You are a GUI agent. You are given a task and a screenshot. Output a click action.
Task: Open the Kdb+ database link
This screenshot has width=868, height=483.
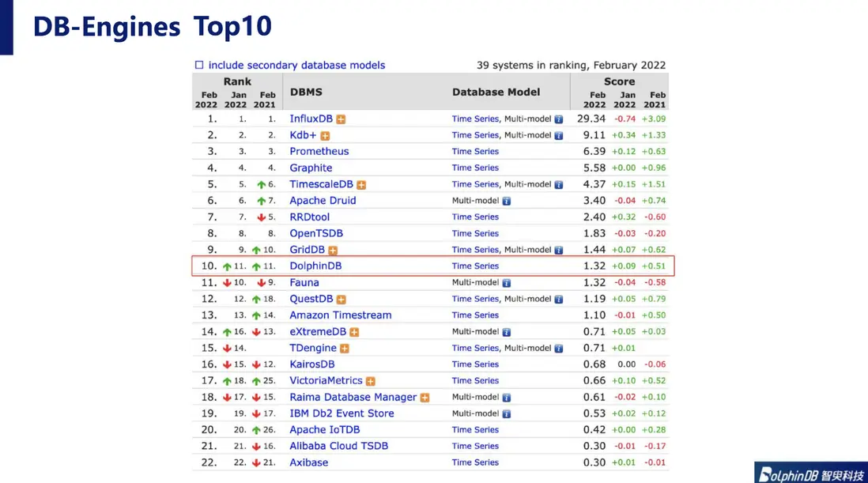pos(303,135)
